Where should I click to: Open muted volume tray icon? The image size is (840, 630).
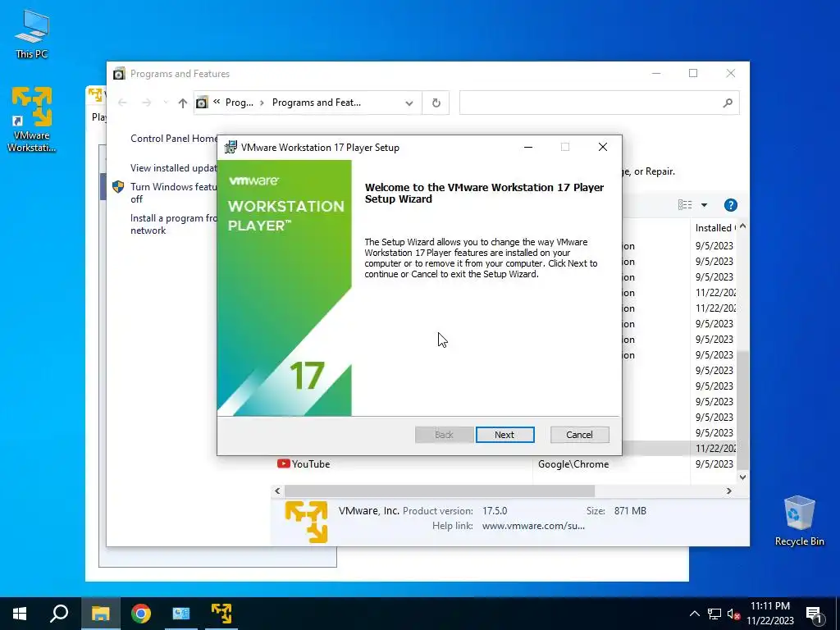coord(734,614)
